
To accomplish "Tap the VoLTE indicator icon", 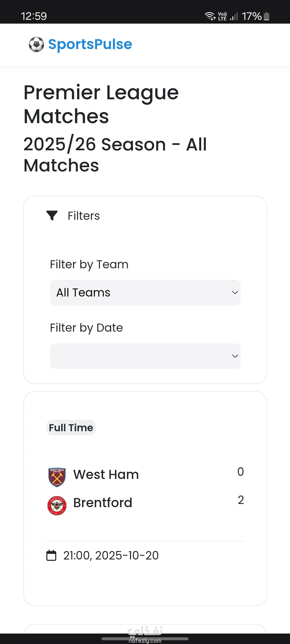I will click(x=222, y=16).
